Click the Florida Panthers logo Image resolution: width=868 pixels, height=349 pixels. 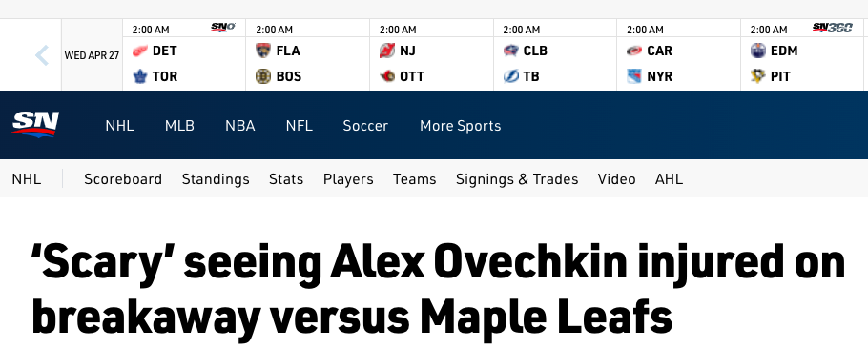tap(263, 51)
